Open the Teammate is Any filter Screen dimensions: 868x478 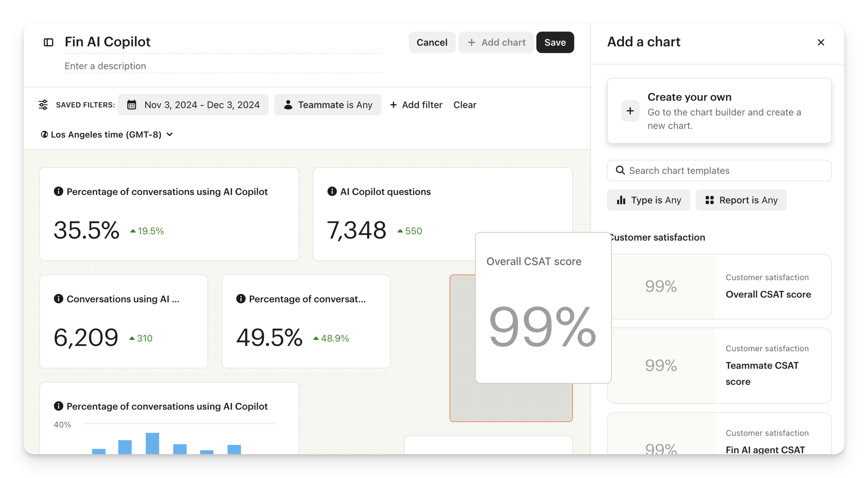(328, 105)
